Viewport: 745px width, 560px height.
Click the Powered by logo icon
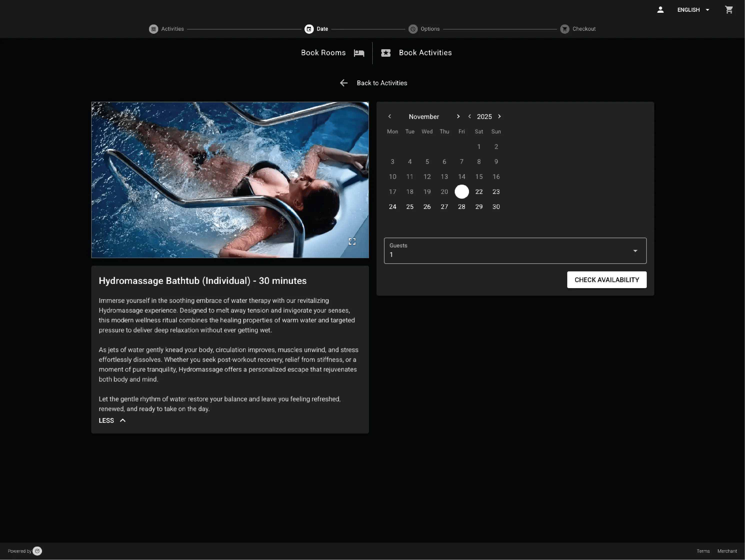coord(37,551)
